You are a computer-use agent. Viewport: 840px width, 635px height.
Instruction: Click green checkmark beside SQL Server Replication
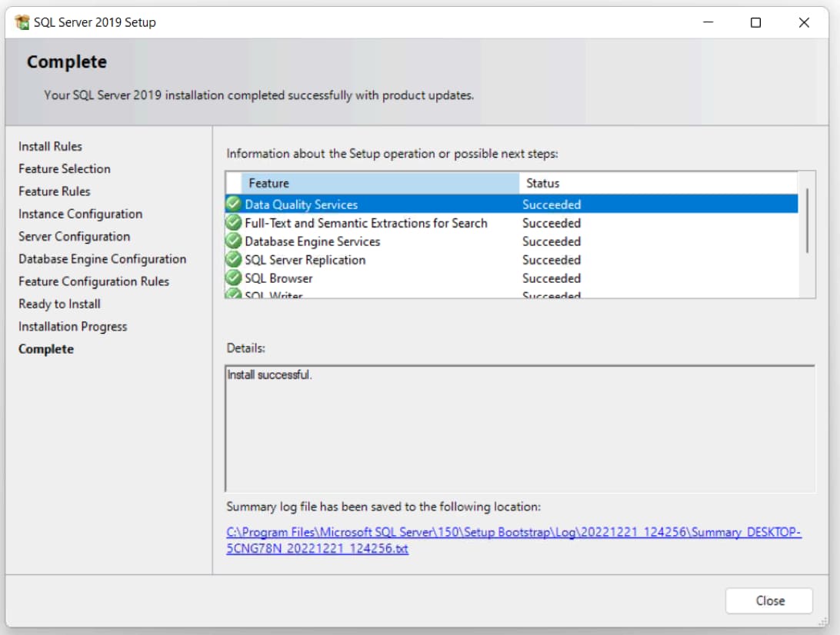(x=234, y=260)
